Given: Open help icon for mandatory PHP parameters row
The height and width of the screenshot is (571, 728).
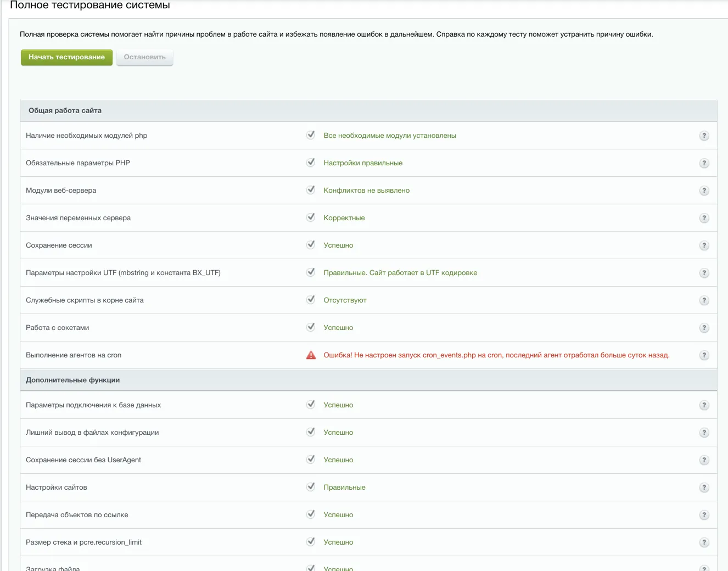Looking at the screenshot, I should pos(704,163).
